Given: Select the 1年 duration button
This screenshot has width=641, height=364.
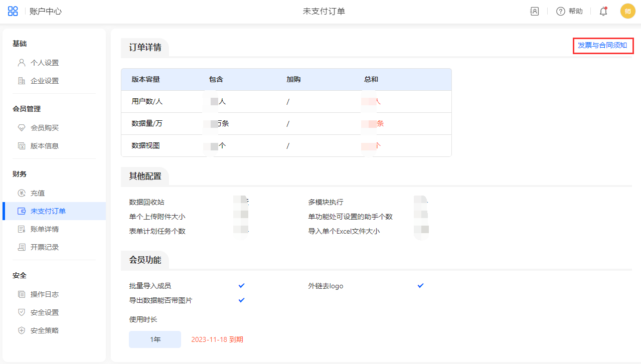Looking at the screenshot, I should tap(155, 339).
